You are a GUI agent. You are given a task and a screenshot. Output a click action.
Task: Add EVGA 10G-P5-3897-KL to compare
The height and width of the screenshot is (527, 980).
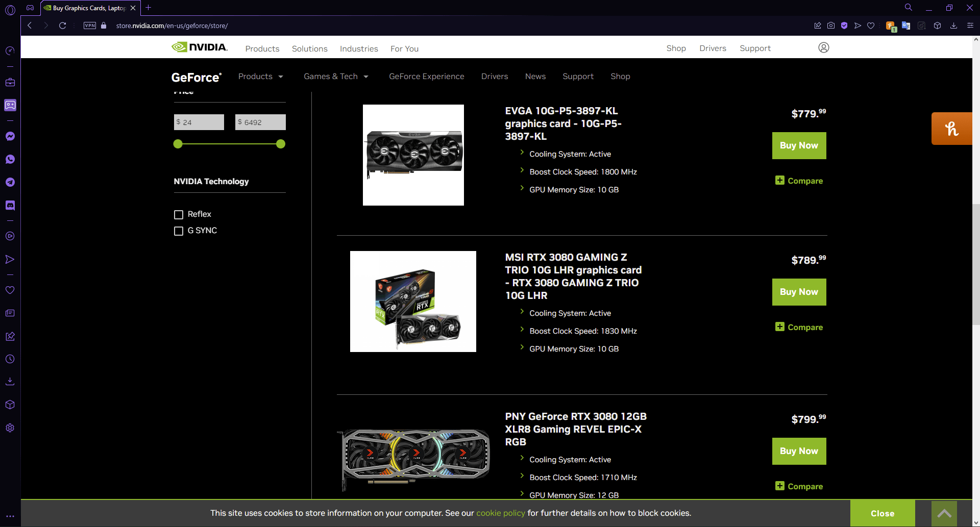tap(799, 181)
